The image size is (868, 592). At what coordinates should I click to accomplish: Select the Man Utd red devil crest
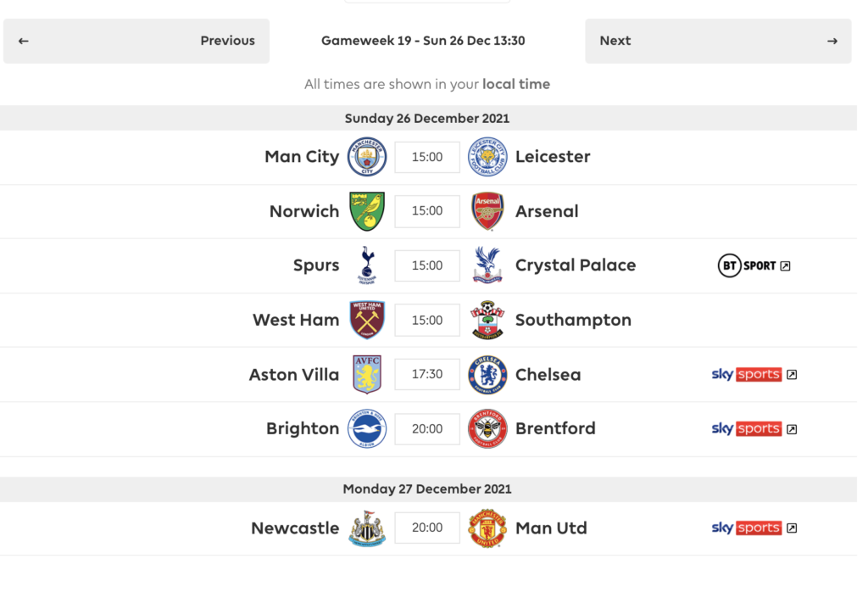pyautogui.click(x=487, y=528)
